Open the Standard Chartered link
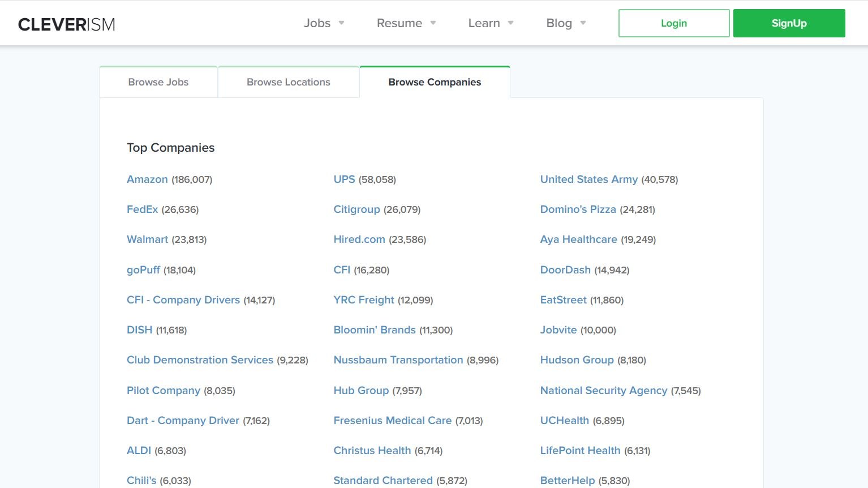 pyautogui.click(x=383, y=481)
